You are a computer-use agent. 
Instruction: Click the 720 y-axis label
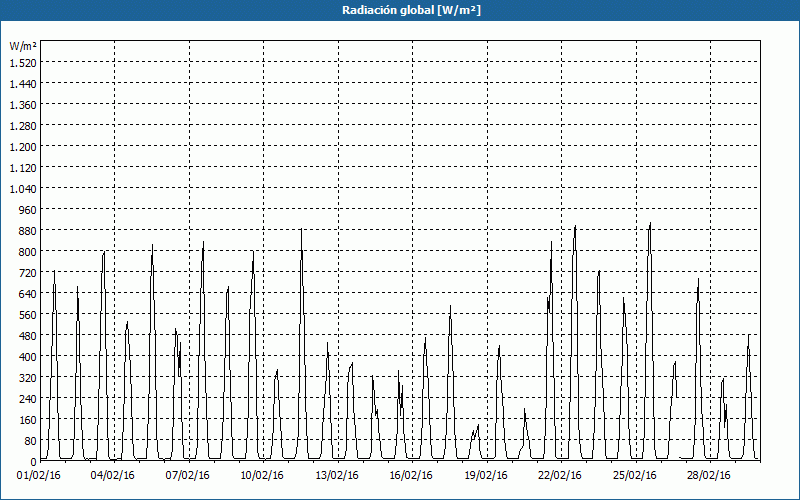[26, 272]
